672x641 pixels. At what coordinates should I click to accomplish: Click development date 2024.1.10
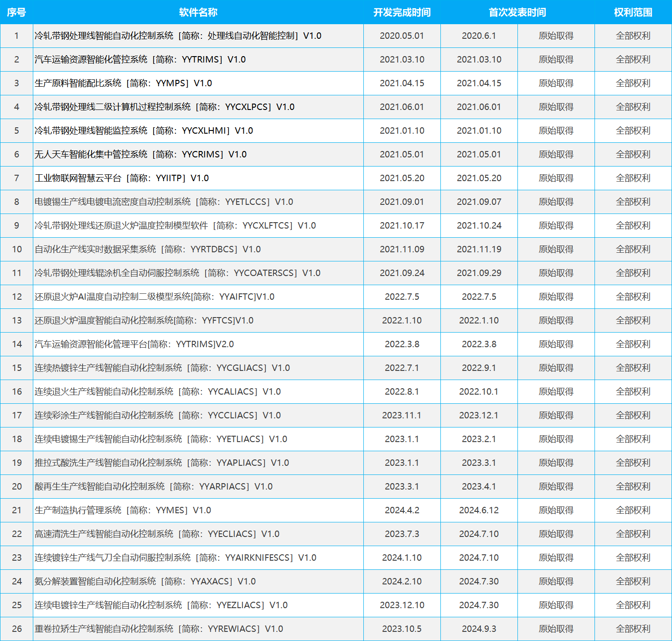[402, 558]
